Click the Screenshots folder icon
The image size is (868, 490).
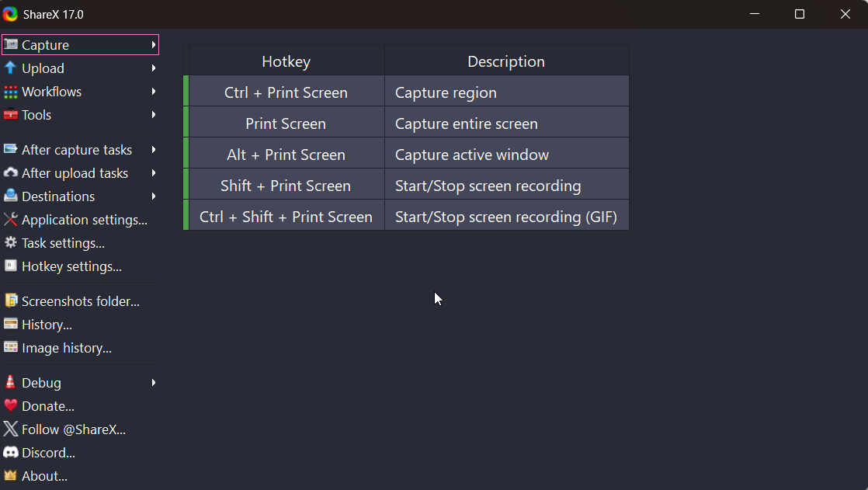click(10, 301)
